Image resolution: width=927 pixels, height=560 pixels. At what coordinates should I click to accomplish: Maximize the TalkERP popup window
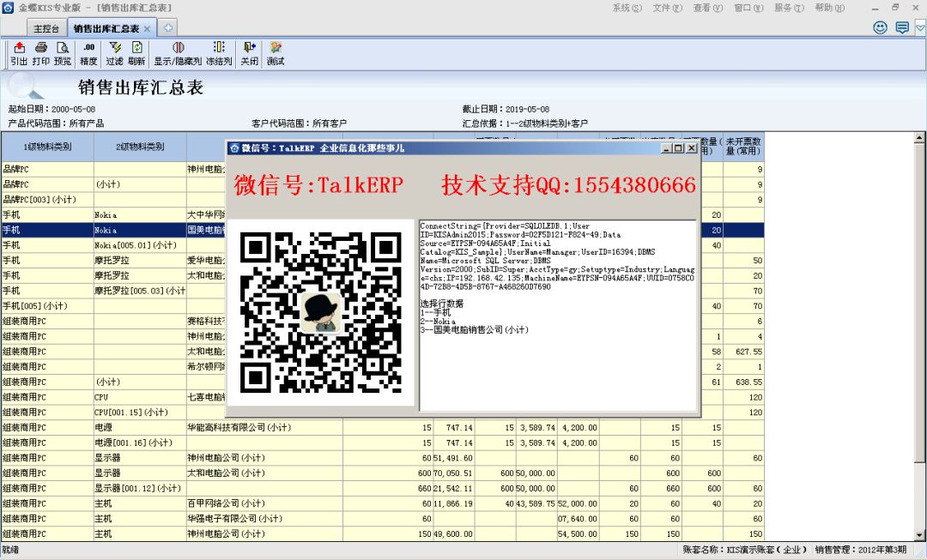[x=678, y=148]
